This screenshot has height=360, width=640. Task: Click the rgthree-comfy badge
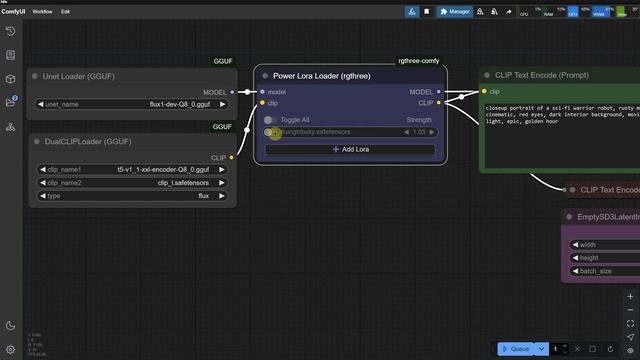click(418, 61)
